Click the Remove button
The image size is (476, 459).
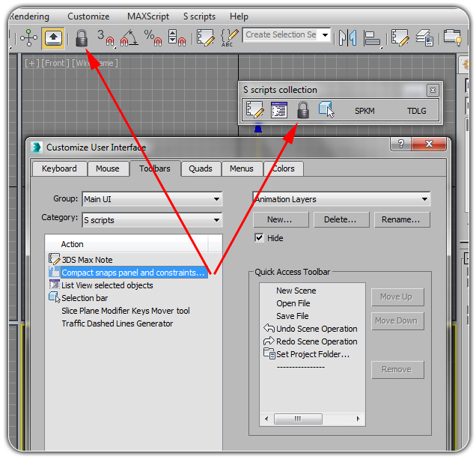[397, 369]
